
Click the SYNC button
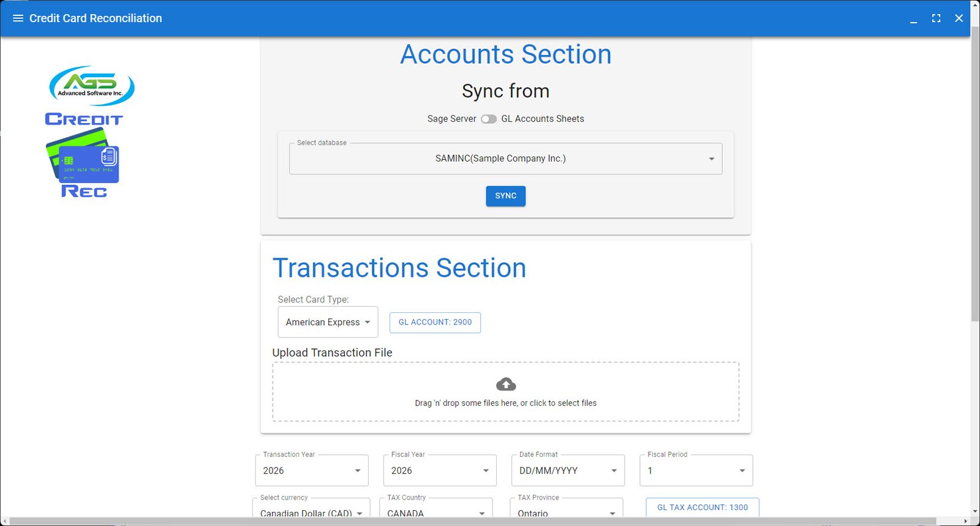pyautogui.click(x=506, y=196)
